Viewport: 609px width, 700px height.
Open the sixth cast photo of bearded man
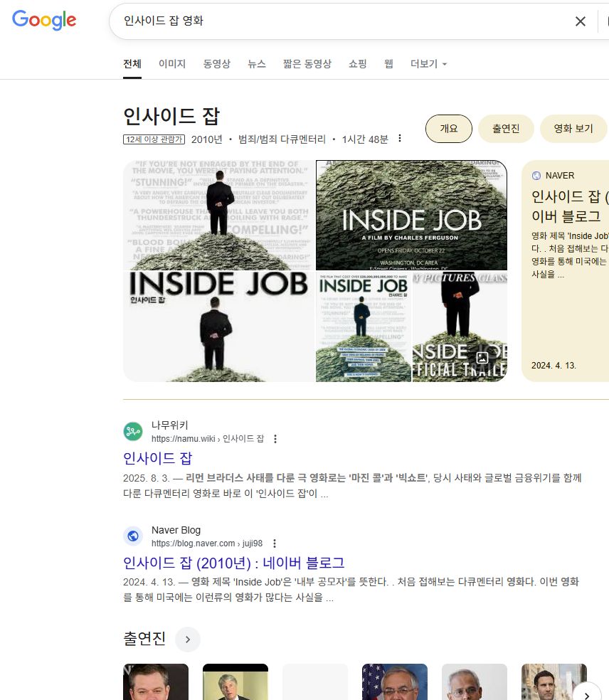554,682
